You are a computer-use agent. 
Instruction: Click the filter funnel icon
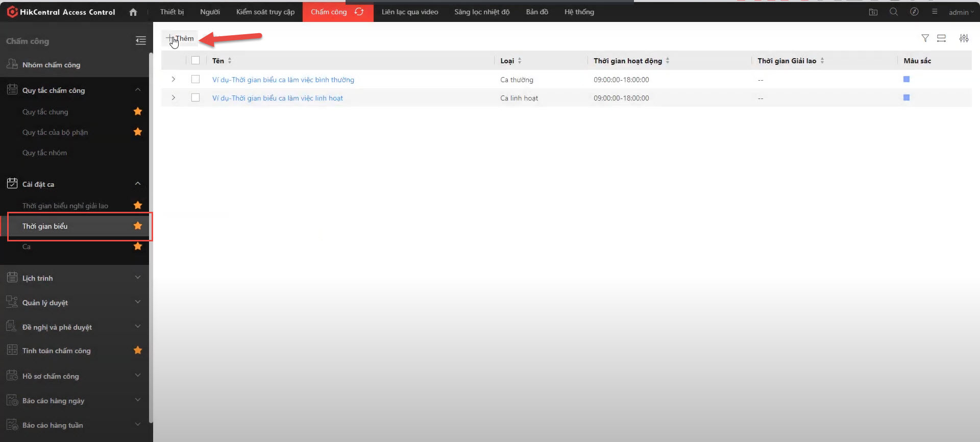click(x=925, y=38)
